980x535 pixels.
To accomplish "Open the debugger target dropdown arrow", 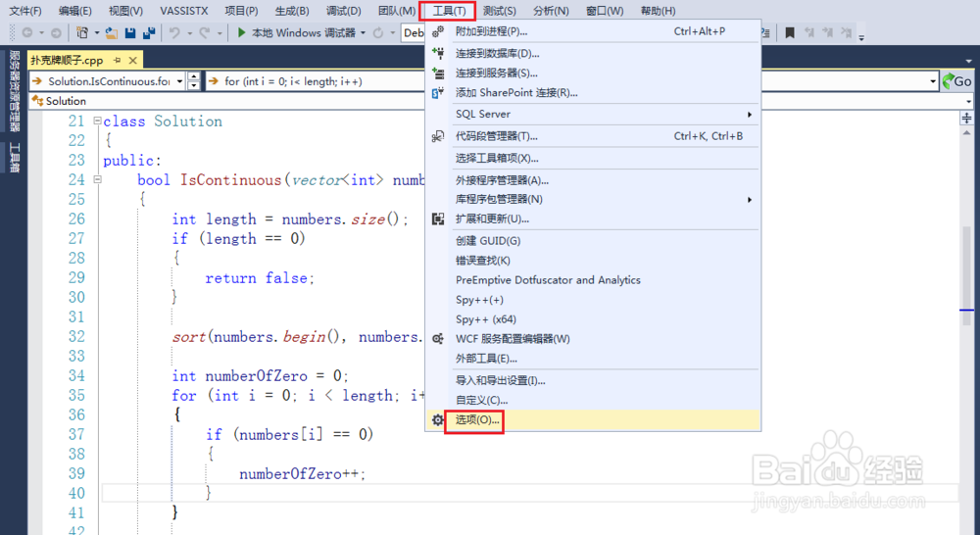I will pos(363,33).
